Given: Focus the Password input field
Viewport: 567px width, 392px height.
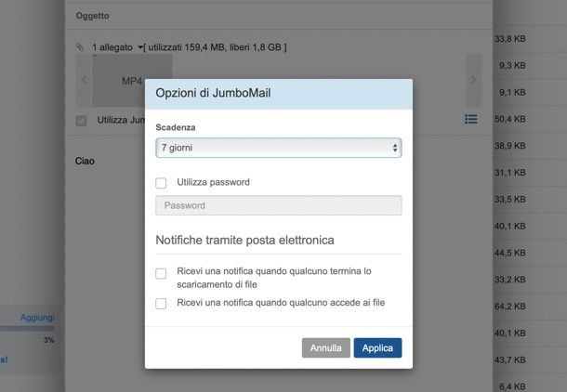Looking at the screenshot, I should (279, 205).
